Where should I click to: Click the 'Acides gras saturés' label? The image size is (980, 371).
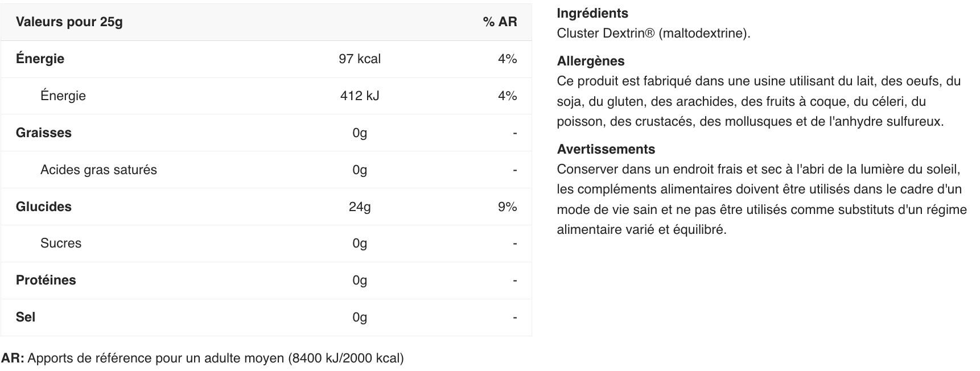(98, 170)
